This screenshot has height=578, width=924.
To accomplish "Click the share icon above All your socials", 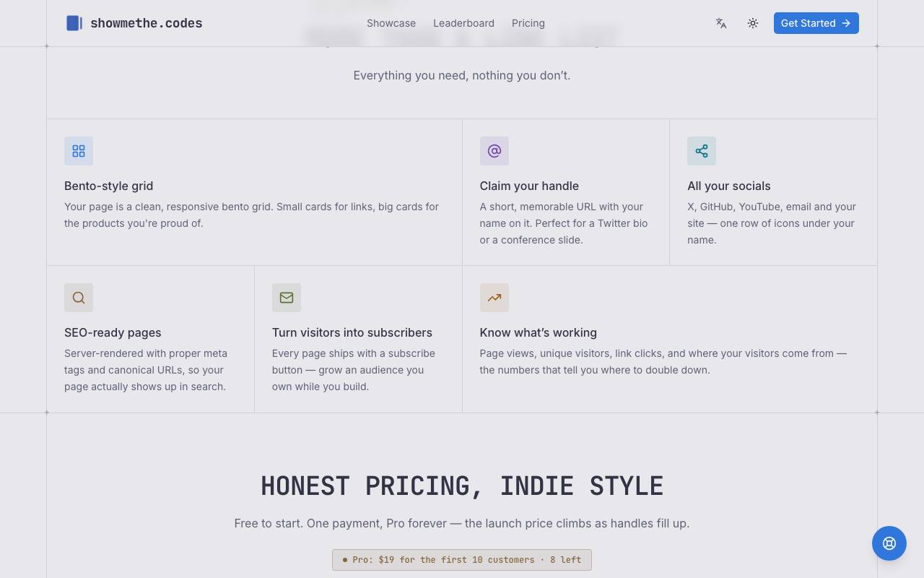I will tap(702, 151).
